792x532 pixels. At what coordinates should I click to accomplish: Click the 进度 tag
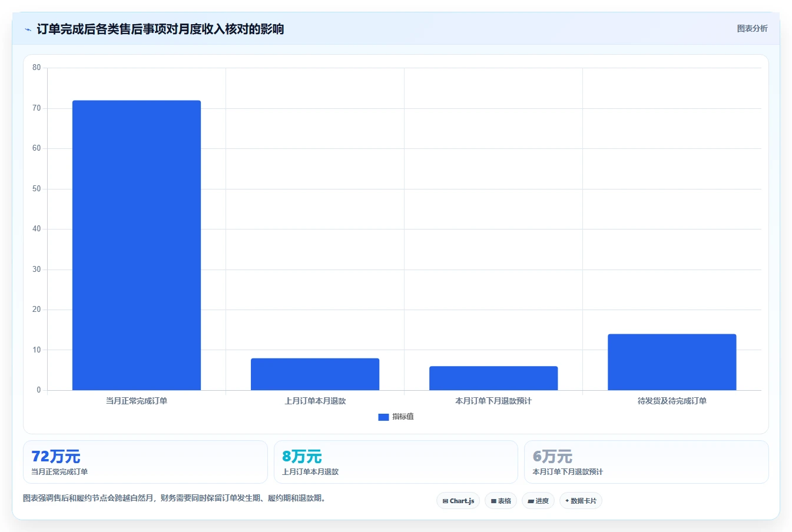click(538, 501)
